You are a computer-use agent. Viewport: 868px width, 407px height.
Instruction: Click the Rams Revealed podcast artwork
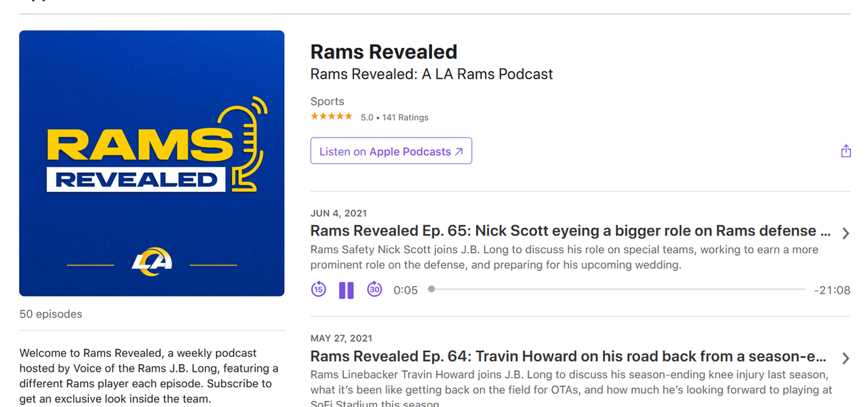click(152, 163)
